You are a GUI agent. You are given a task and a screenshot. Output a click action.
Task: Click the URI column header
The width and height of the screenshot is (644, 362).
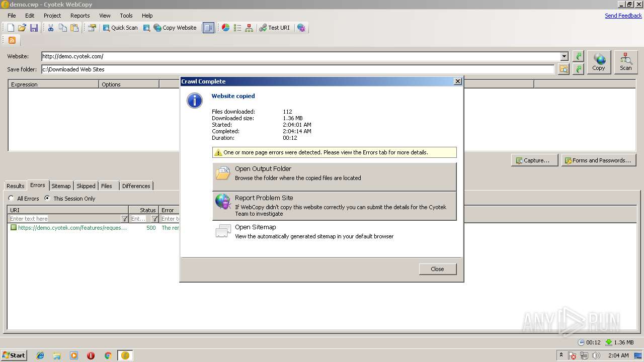click(x=68, y=210)
